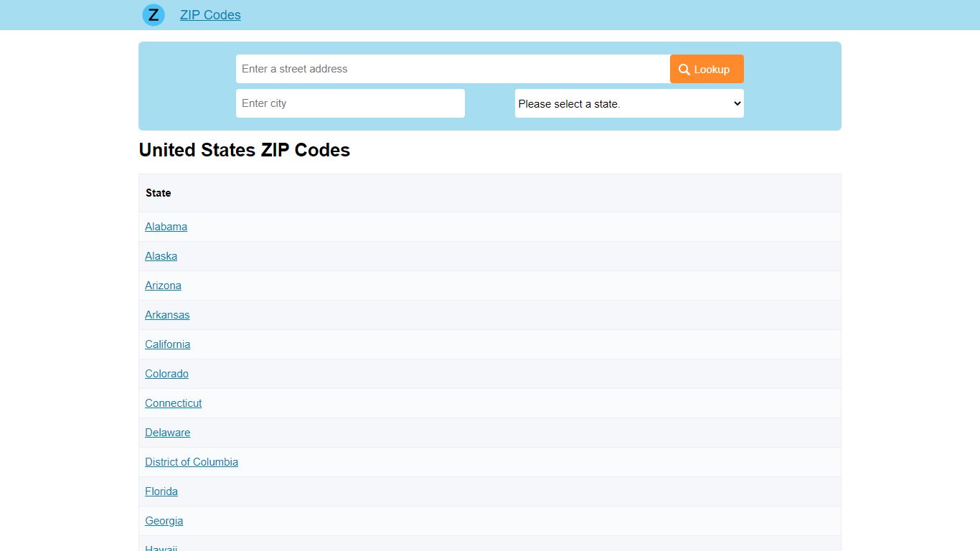Focus the Enter city field
Screen dimensions: 980x551
tap(350, 103)
